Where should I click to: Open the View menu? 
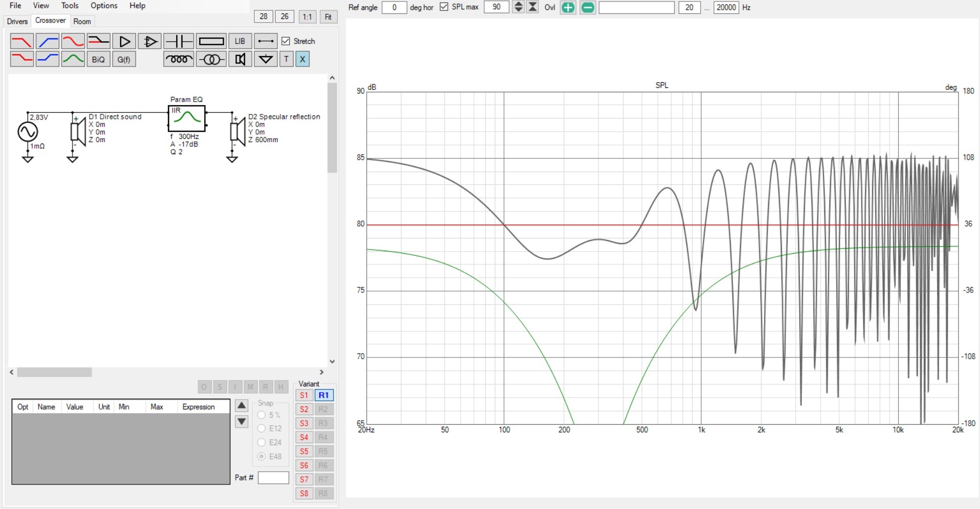41,6
